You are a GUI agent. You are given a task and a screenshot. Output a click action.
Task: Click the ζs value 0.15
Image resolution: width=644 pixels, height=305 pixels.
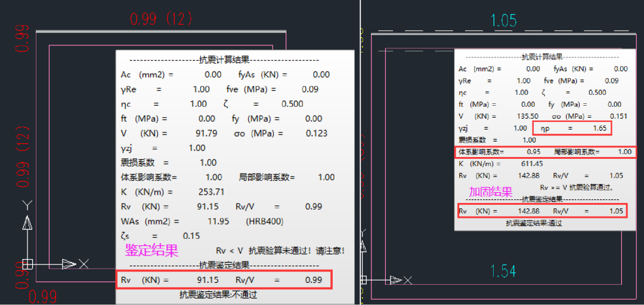click(191, 236)
